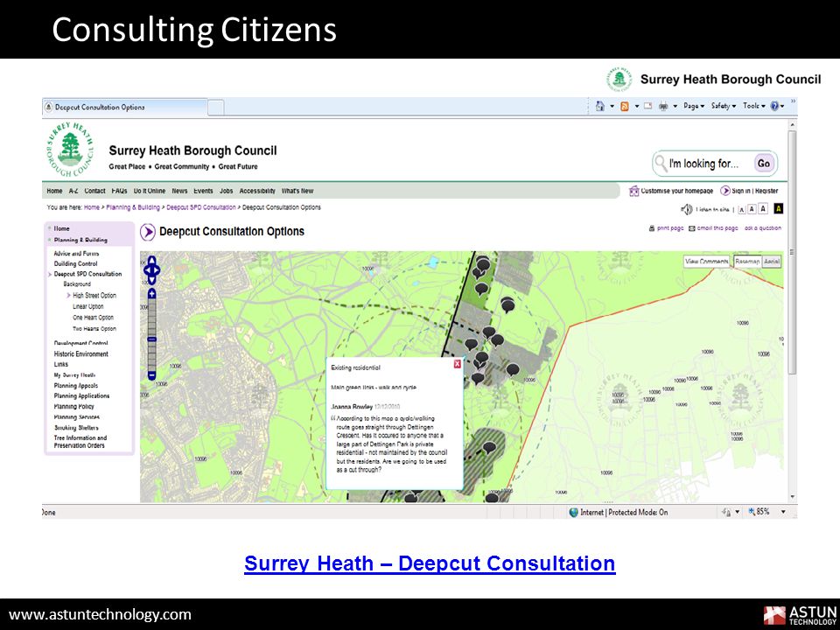Select the largest white text size A
Image resolution: width=840 pixels, height=630 pixels.
763,209
